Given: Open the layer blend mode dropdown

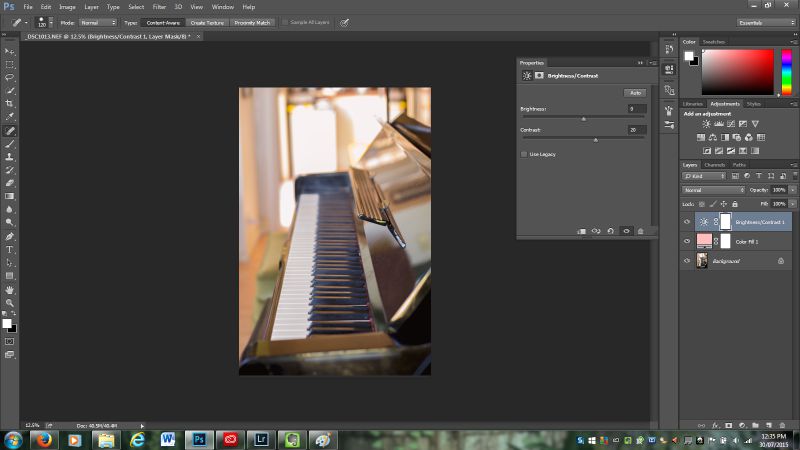Looking at the screenshot, I should pyautogui.click(x=713, y=190).
